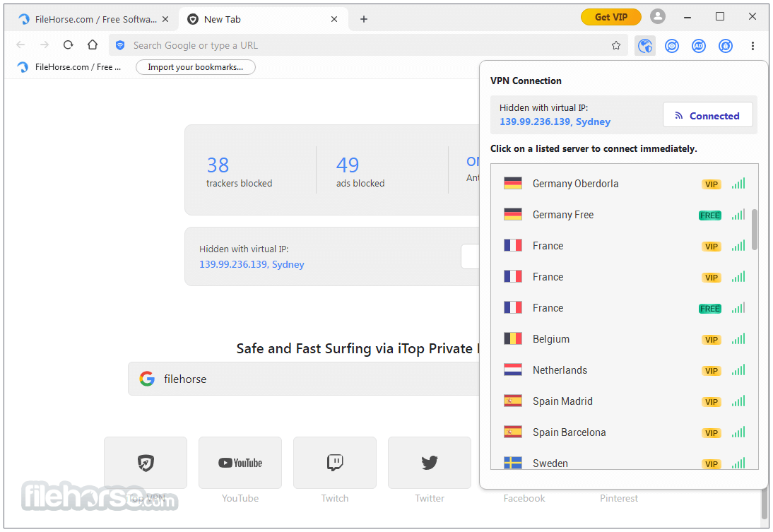Open the browser three-dot menu
The width and height of the screenshot is (773, 532).
(x=753, y=46)
